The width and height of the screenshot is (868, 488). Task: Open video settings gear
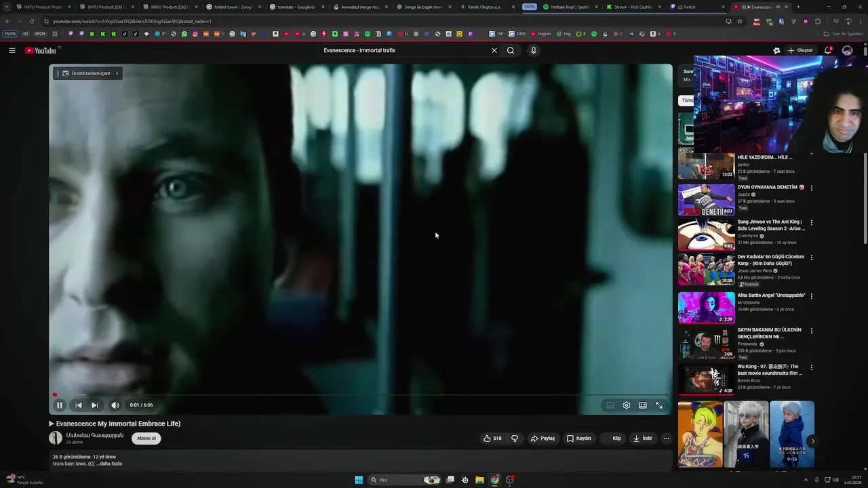[627, 405]
